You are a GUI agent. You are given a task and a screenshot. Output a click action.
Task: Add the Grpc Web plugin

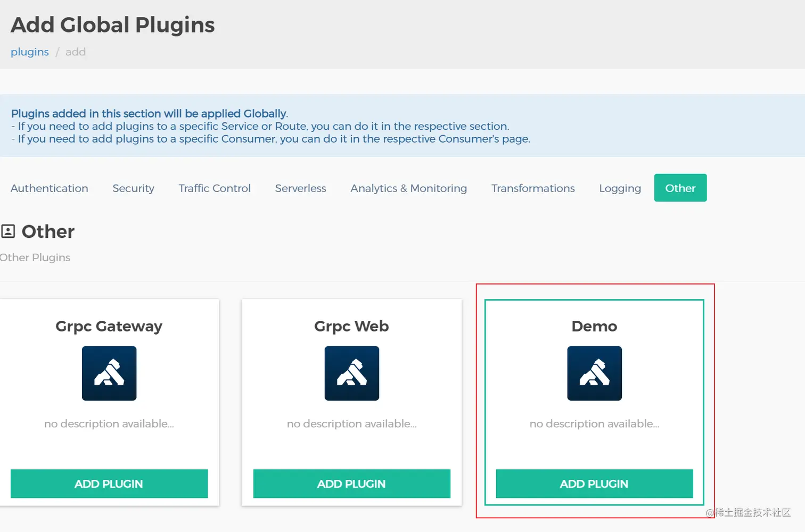coord(351,484)
